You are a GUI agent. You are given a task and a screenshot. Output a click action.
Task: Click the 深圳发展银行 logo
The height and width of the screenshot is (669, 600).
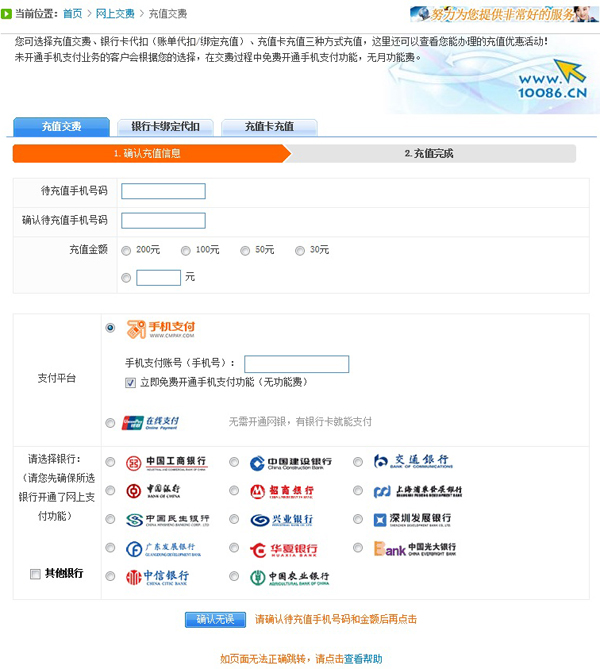tap(412, 520)
